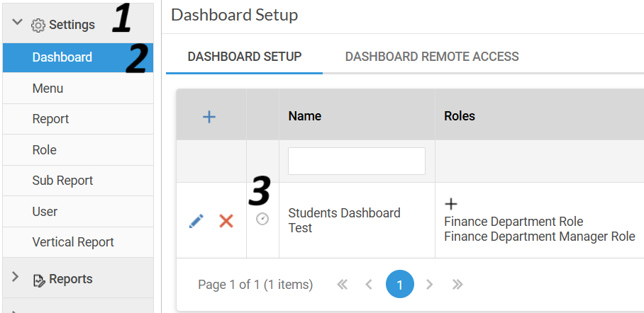
Task: Click the Reports document icon
Action: [38, 280]
